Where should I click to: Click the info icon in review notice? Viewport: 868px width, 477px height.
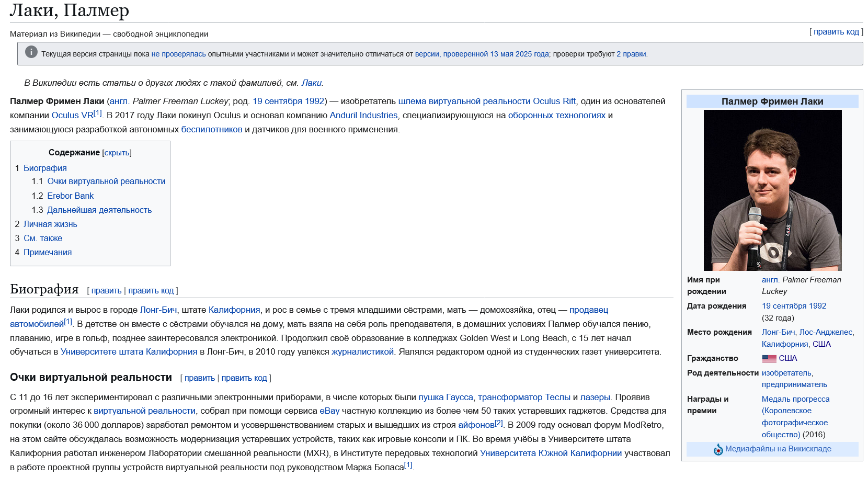(31, 52)
